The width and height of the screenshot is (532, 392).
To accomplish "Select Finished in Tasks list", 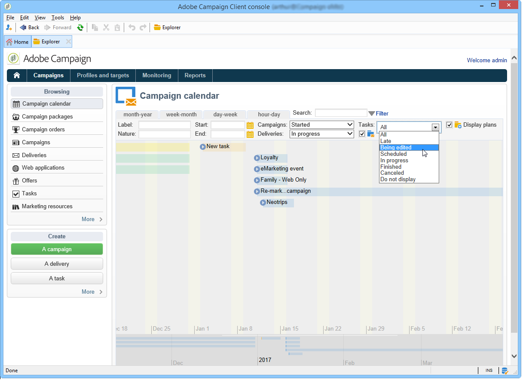I will tap(409, 167).
